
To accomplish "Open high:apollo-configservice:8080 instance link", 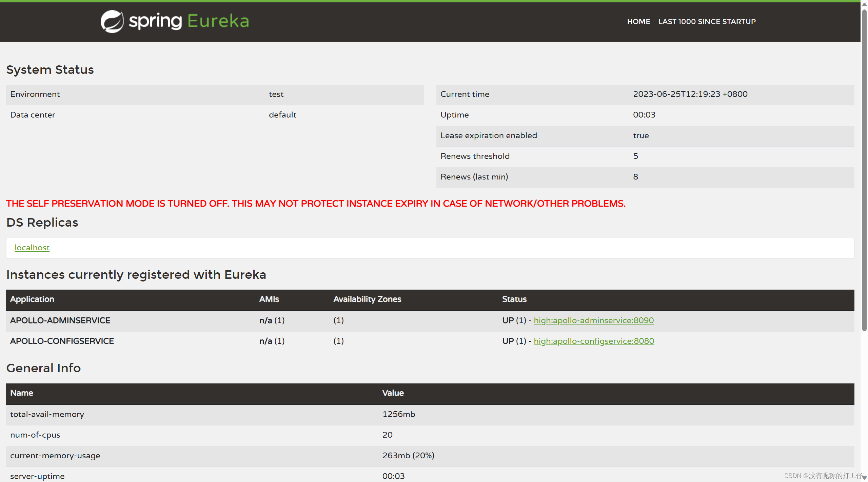I will 594,341.
